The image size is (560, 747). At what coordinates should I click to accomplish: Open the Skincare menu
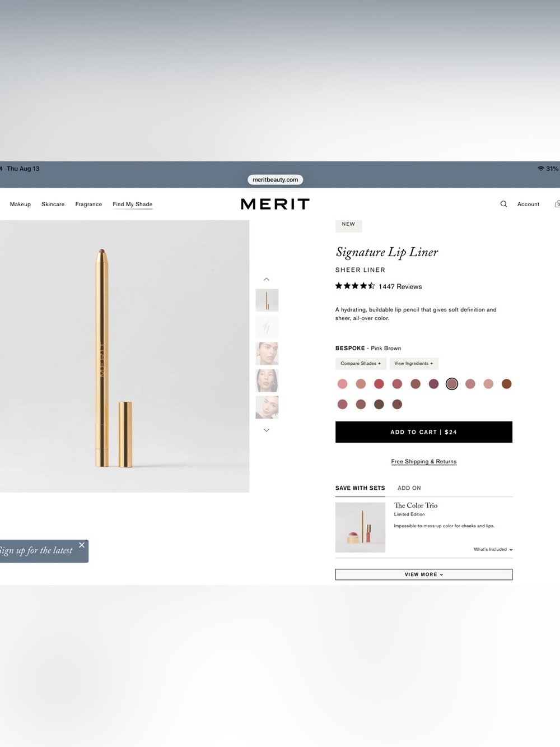point(53,204)
